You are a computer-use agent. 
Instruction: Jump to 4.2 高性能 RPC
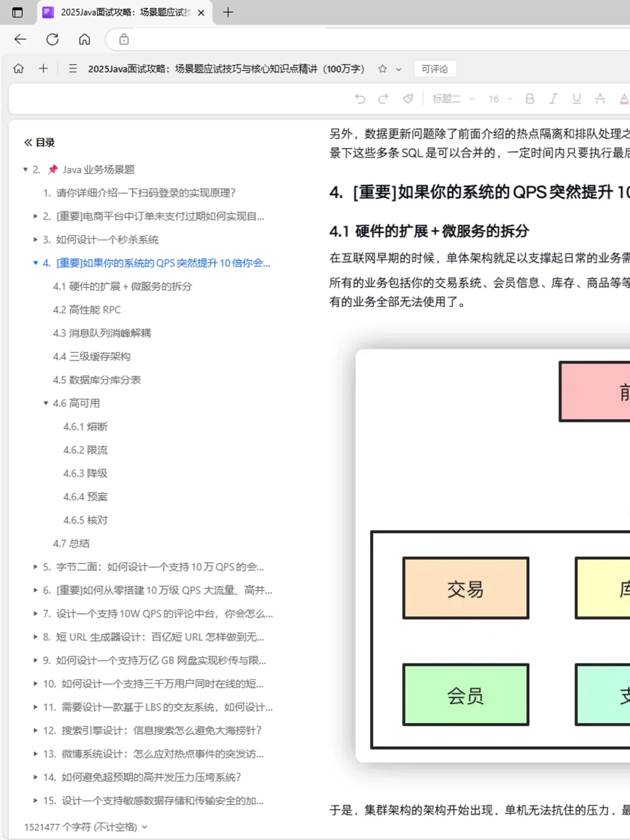[x=87, y=310]
